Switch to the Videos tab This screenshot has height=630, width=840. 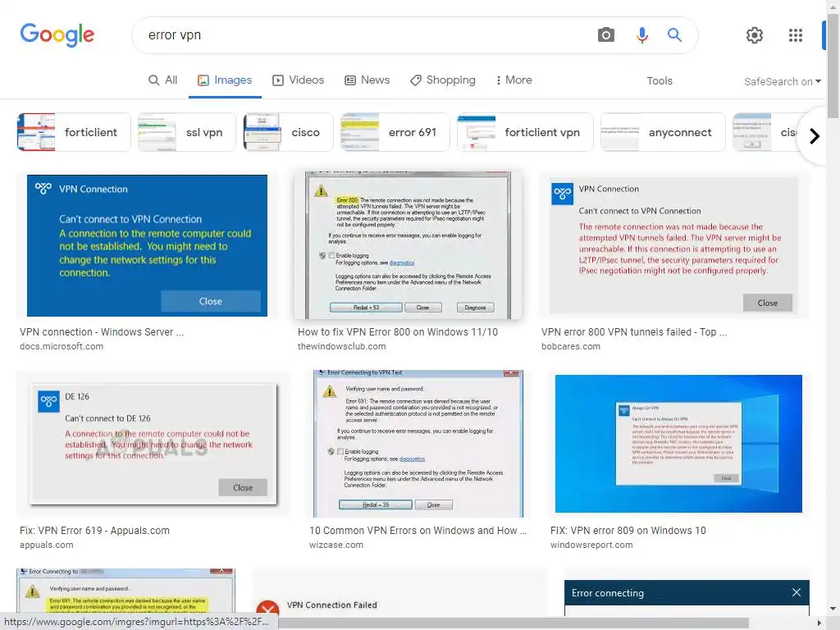coord(299,80)
